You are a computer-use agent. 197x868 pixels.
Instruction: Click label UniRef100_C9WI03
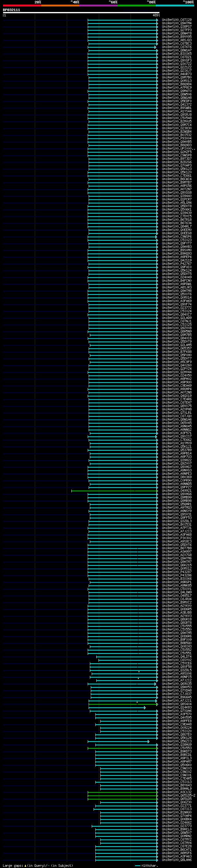[x=176, y=768]
